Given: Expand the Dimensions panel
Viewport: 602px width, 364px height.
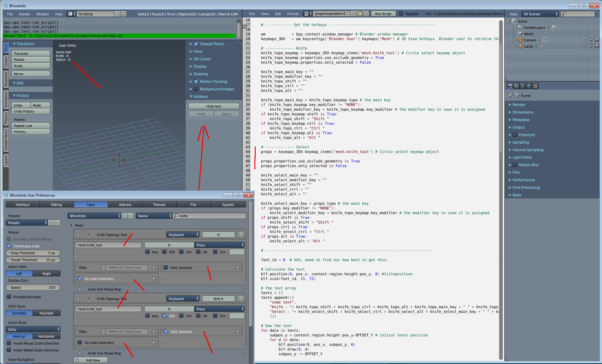Looking at the screenshot, I should (523, 112).
